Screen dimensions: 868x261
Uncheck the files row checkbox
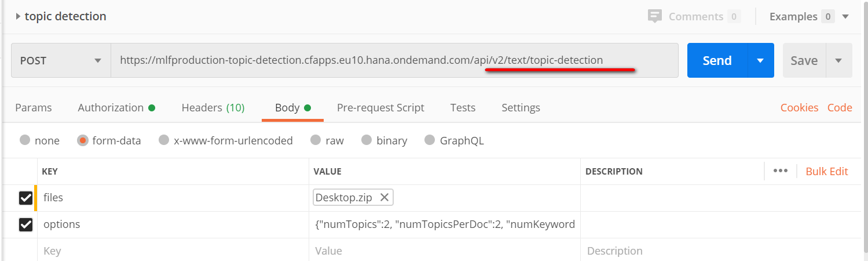(25, 198)
